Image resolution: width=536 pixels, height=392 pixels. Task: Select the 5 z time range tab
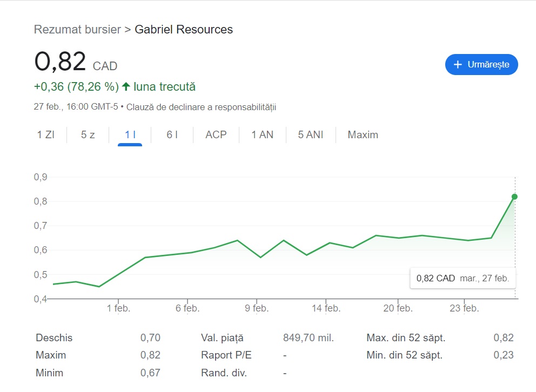[x=88, y=135]
